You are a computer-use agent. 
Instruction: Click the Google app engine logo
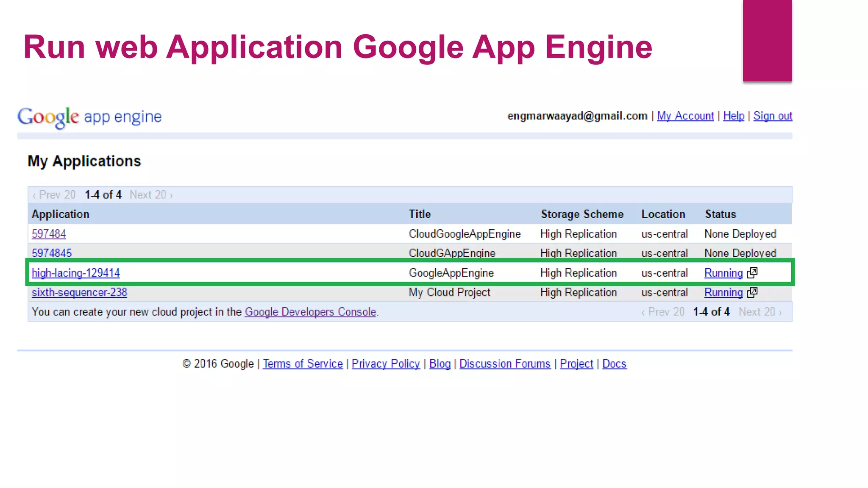pos(89,117)
